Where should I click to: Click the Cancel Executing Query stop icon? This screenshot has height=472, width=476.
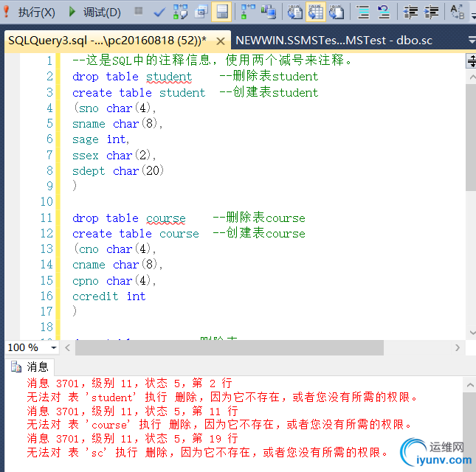(139, 11)
